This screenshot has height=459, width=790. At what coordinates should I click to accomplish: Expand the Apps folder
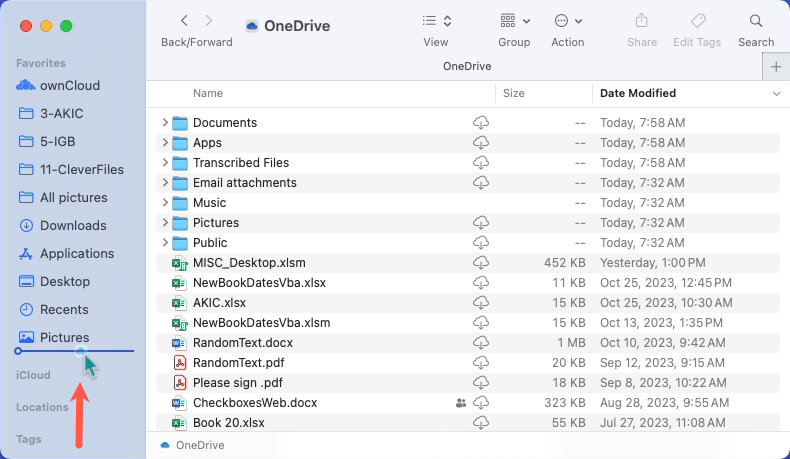165,143
